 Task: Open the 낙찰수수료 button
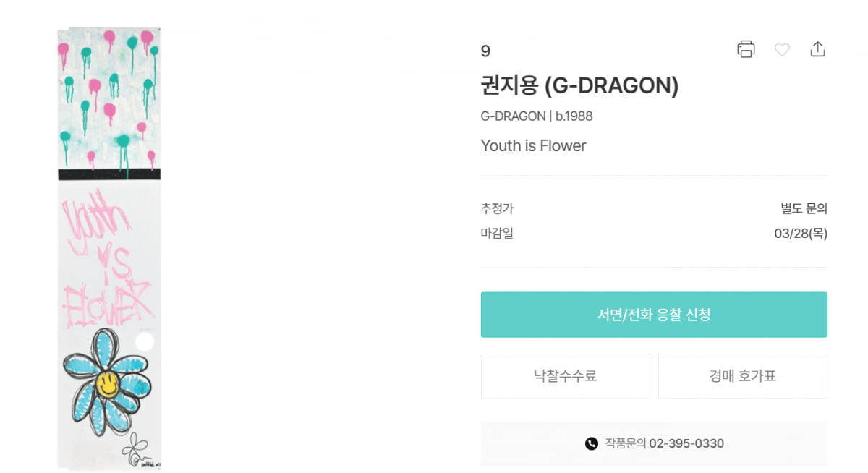565,376
